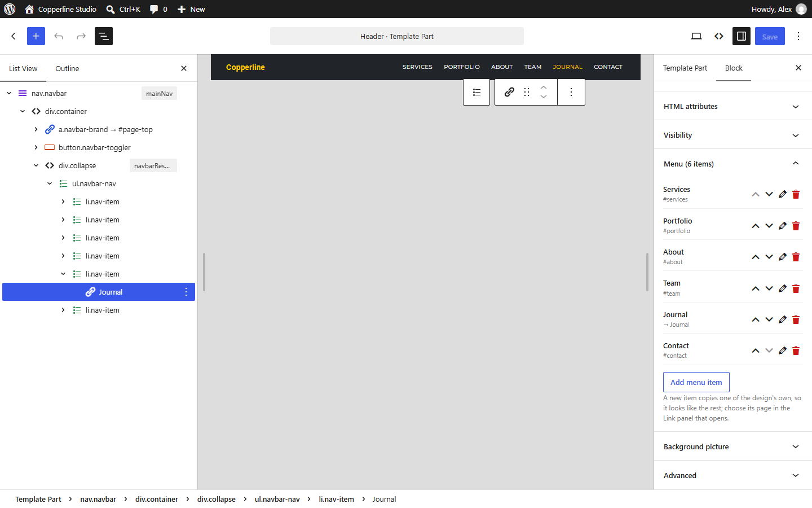Click Add menu item button
The height and width of the screenshot is (508, 812).
[x=696, y=382]
